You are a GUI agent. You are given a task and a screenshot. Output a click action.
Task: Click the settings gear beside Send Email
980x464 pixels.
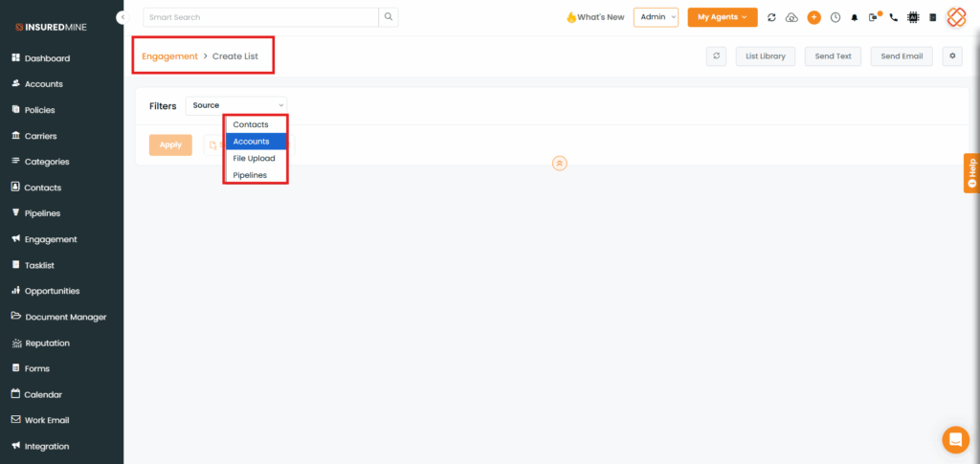pyautogui.click(x=951, y=56)
